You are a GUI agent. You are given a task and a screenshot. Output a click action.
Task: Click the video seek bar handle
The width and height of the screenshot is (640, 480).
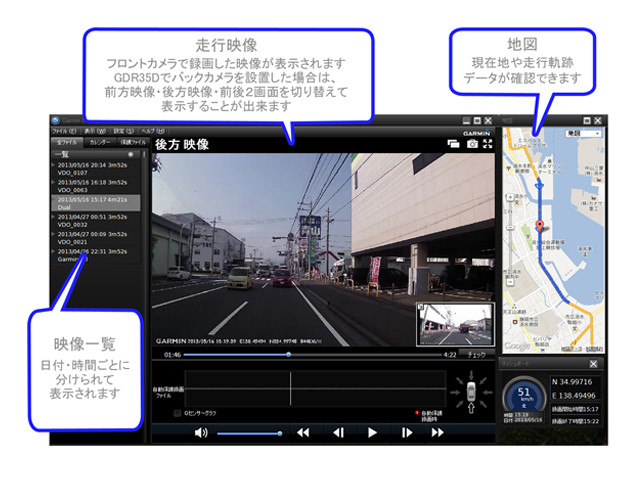tap(289, 355)
